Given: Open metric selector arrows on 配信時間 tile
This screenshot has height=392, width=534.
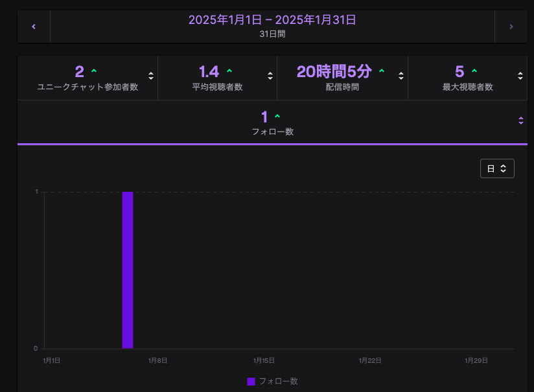Looking at the screenshot, I should [x=401, y=76].
